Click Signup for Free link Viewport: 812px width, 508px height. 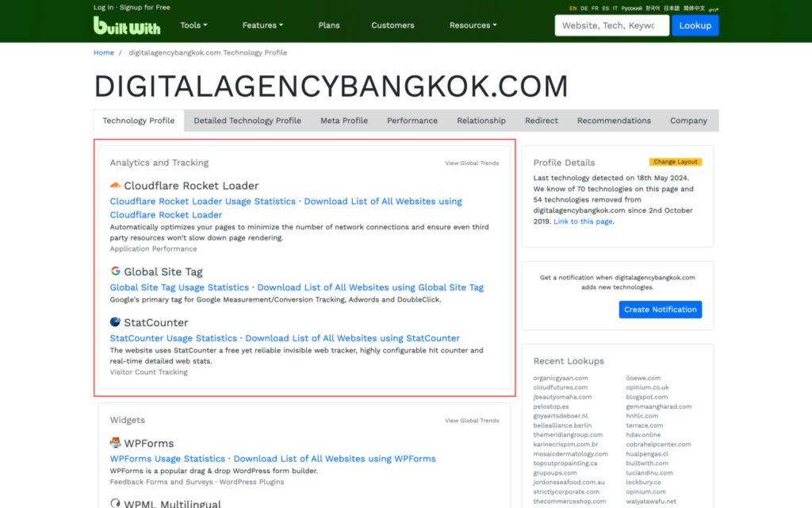pos(144,7)
